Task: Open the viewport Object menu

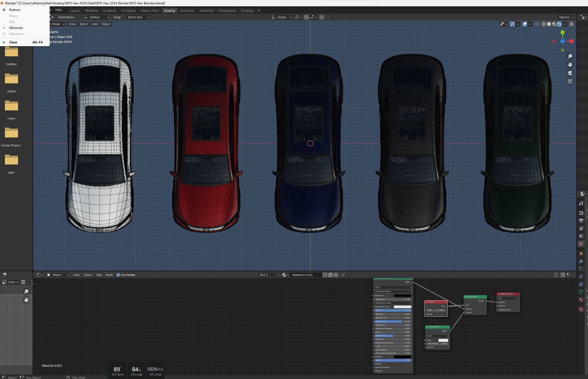Action: (106, 24)
